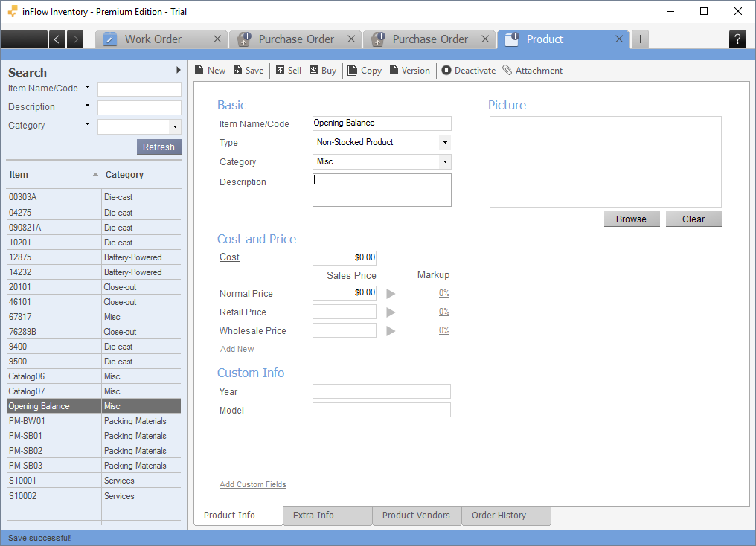Select item S10002 in the list
The image size is (756, 546).
94,496
